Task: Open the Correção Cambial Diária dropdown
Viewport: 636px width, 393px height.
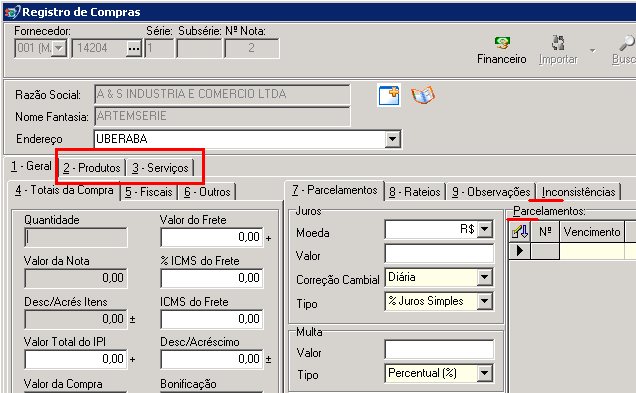Action: click(x=485, y=278)
